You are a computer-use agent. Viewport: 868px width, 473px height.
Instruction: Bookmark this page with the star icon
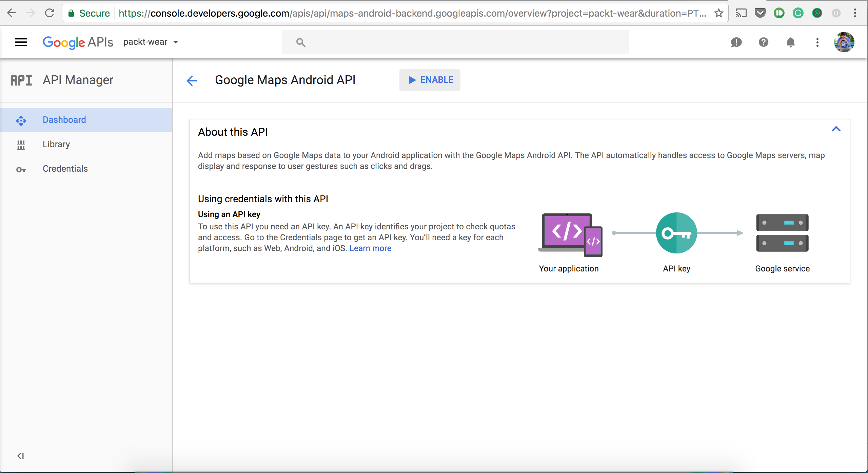pos(718,13)
